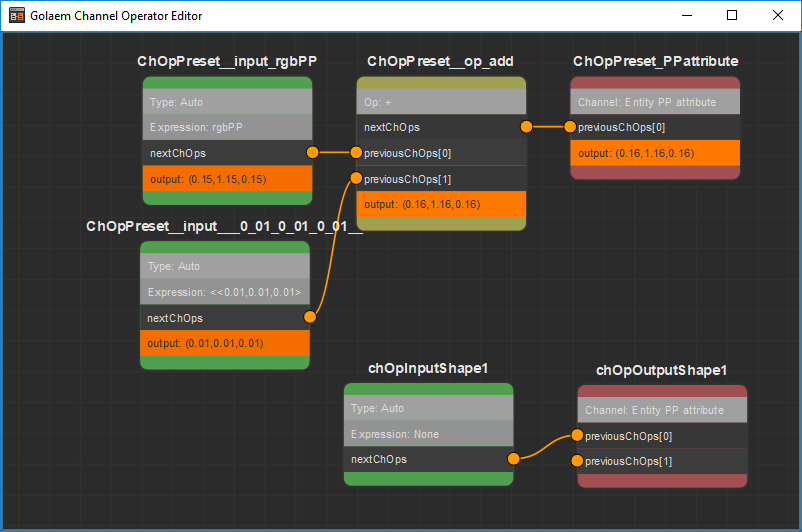Click previousChOps[0] label on ChOpPreset__op_add

click(x=408, y=153)
